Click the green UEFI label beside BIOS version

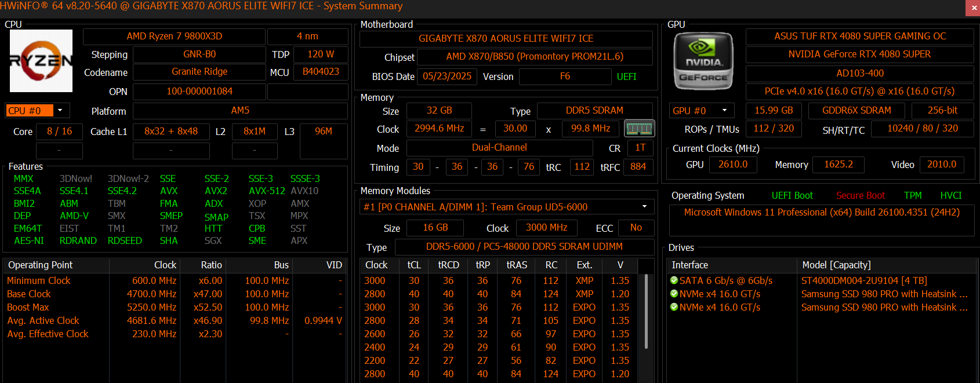(627, 76)
